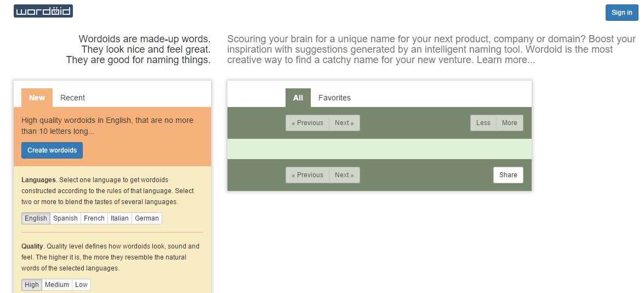
Task: Set quality level to High
Action: [32, 285]
